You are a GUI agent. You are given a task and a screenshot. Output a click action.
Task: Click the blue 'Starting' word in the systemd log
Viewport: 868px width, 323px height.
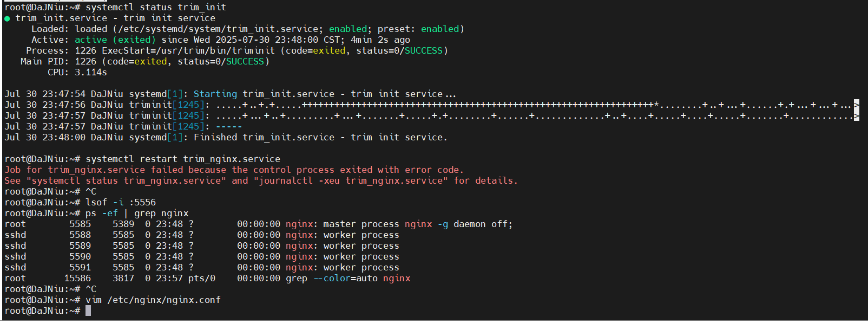[215, 94]
